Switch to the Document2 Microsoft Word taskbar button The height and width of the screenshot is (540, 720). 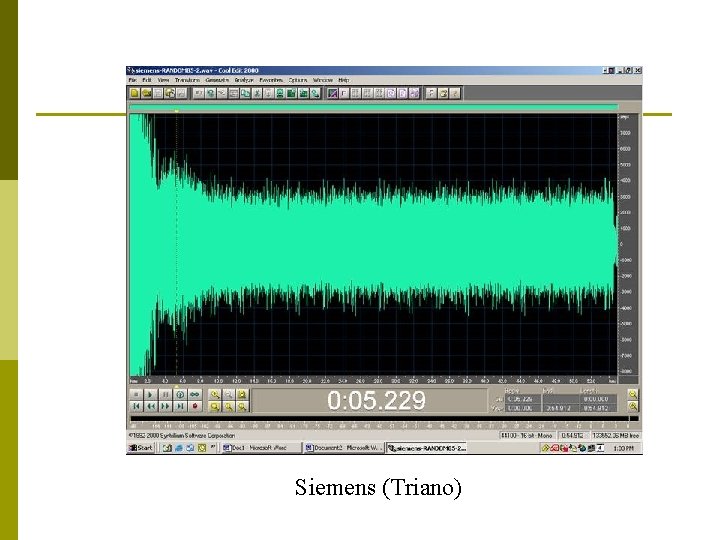344,448
